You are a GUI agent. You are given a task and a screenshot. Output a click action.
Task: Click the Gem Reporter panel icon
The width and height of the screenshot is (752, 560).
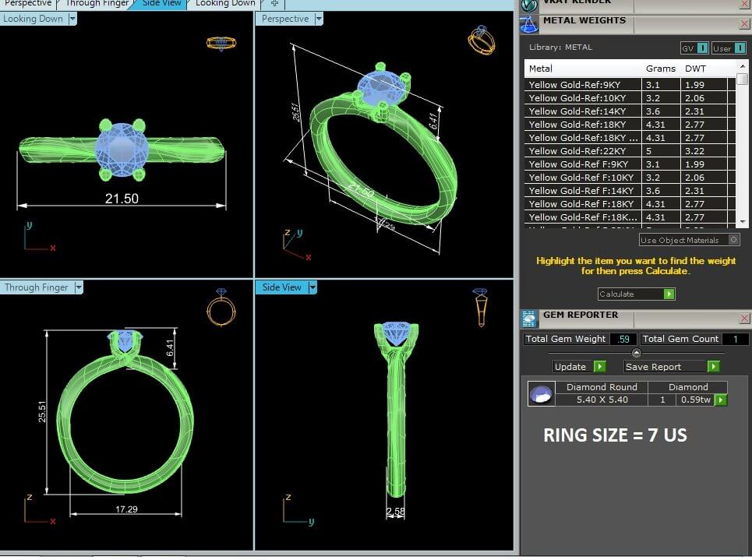click(530, 318)
